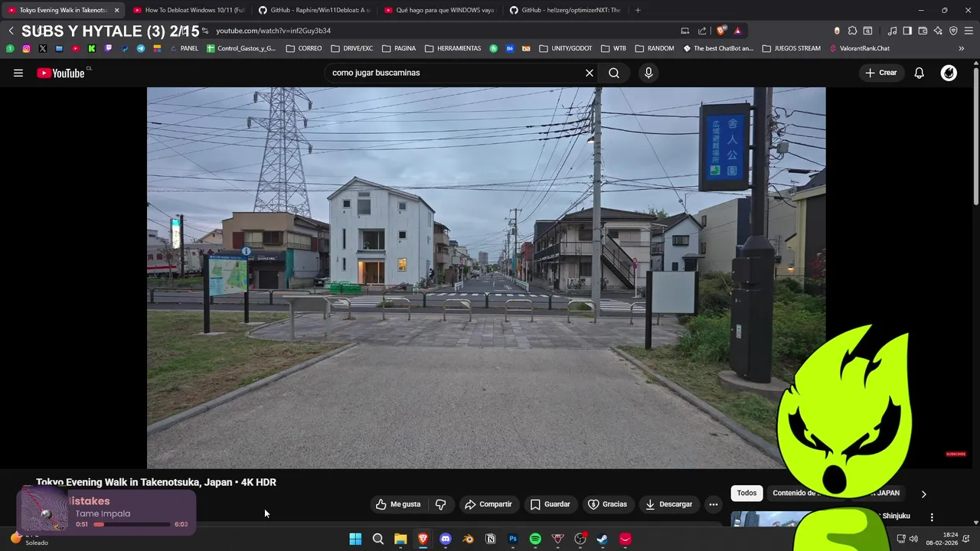Expand the HERRAMIENTAS bookmarks folder
This screenshot has width=980, height=551.
click(453, 48)
